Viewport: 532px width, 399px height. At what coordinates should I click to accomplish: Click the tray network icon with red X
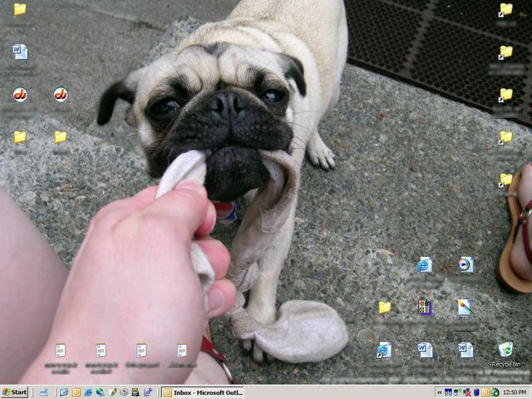466,392
